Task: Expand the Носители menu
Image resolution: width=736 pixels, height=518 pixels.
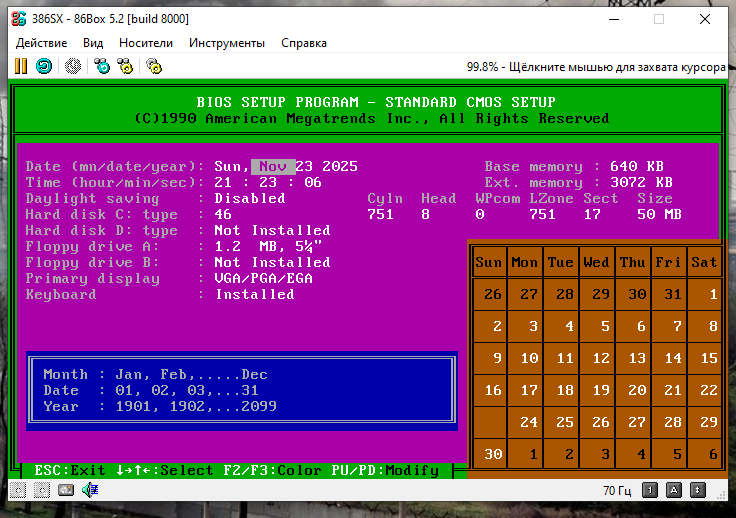Action: point(146,43)
